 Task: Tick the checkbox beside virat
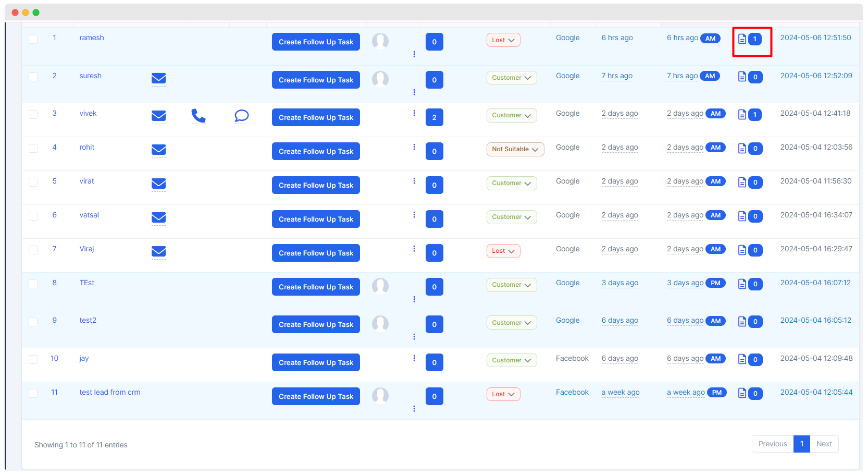click(33, 182)
